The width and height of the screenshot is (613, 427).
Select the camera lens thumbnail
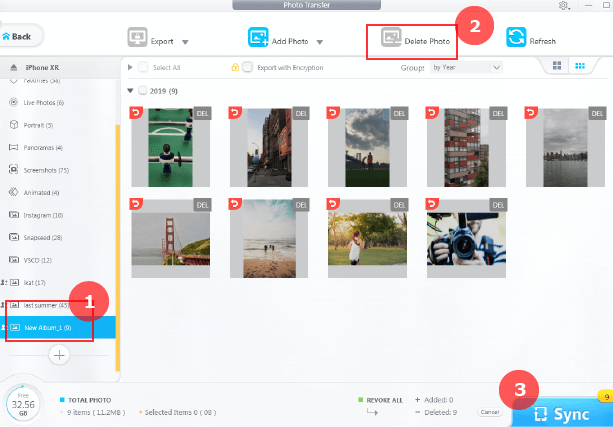[466, 239]
